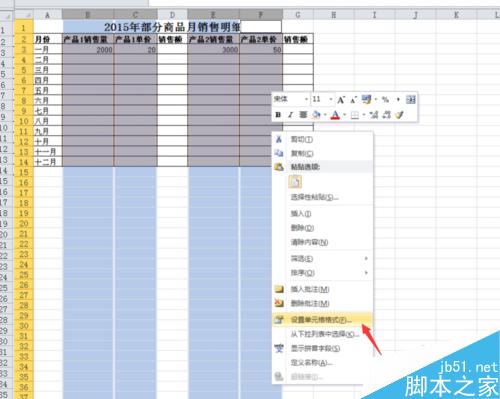Select the yellow row header 15

coord(24,172)
